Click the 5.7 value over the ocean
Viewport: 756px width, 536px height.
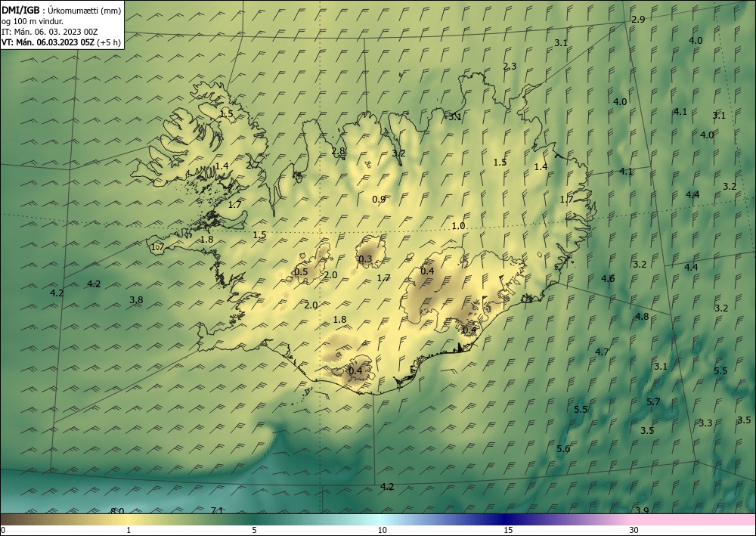[653, 402]
